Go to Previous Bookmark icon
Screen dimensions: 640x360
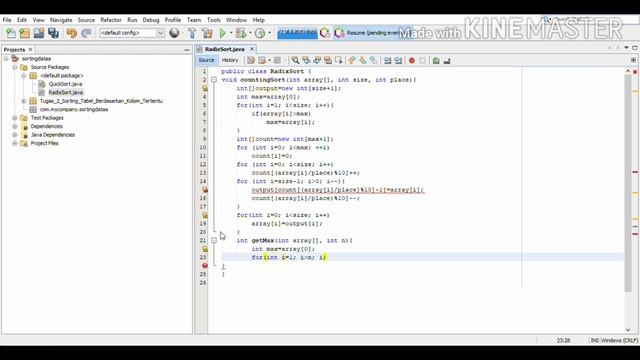coord(352,60)
